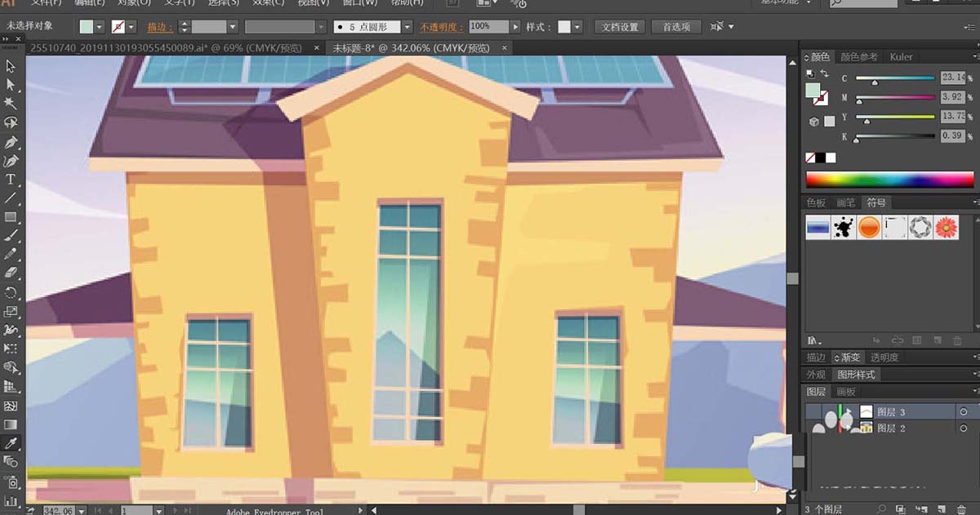Select the Line Segment tool
The image size is (980, 515).
pyautogui.click(x=11, y=198)
